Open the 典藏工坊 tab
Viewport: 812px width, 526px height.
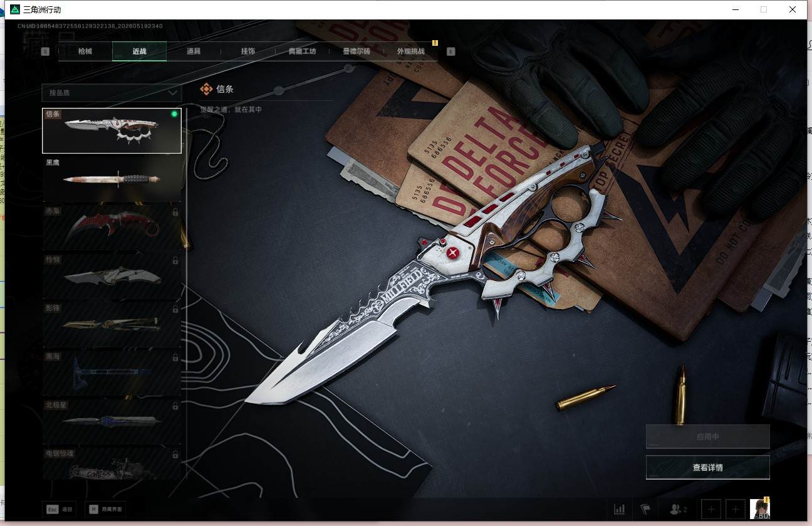pyautogui.click(x=303, y=51)
